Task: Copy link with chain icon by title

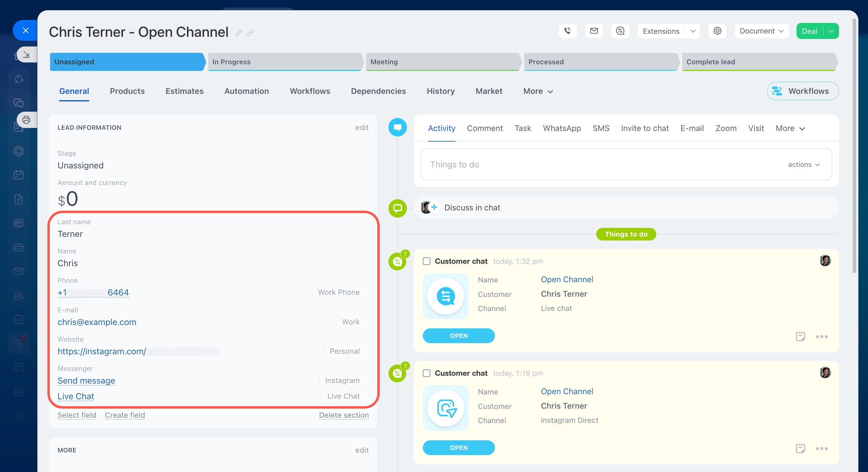Action: tap(250, 33)
